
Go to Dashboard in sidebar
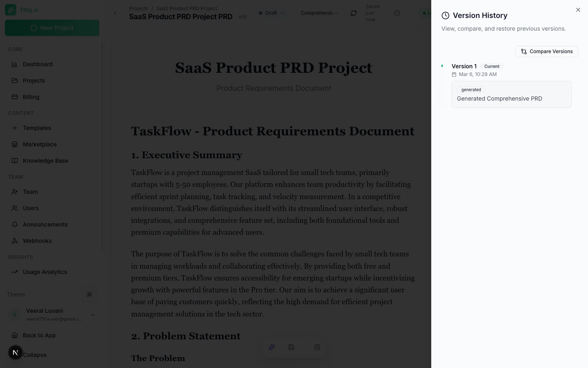(x=52, y=64)
